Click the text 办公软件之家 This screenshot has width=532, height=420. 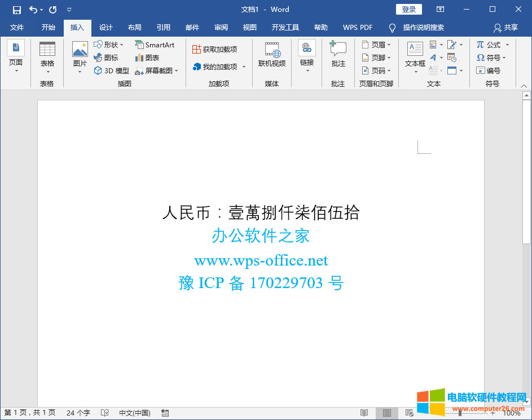(261, 236)
